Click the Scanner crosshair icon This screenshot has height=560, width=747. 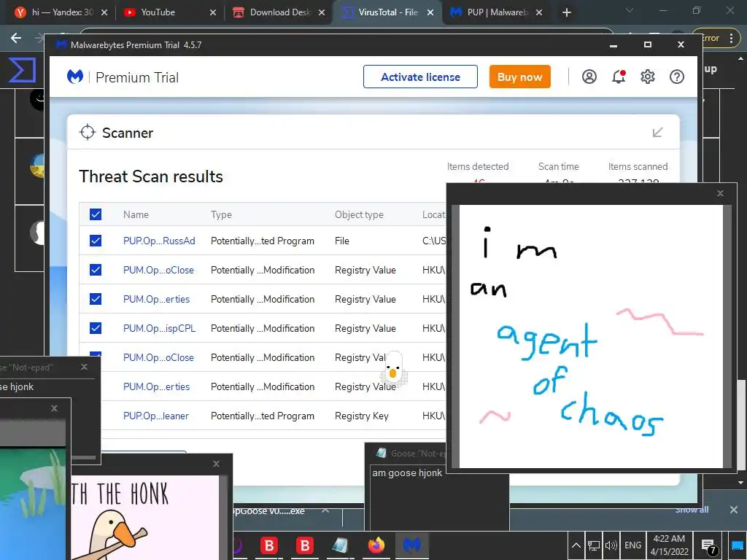88,133
